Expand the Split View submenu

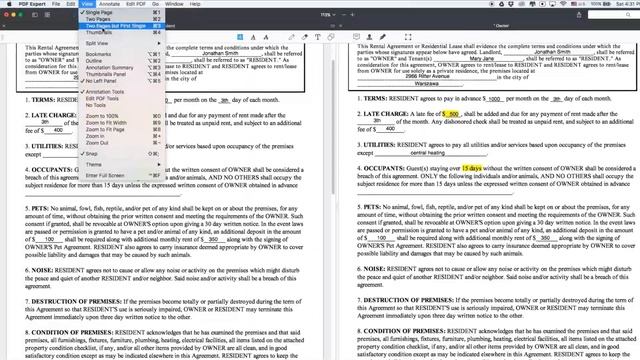tap(122, 43)
